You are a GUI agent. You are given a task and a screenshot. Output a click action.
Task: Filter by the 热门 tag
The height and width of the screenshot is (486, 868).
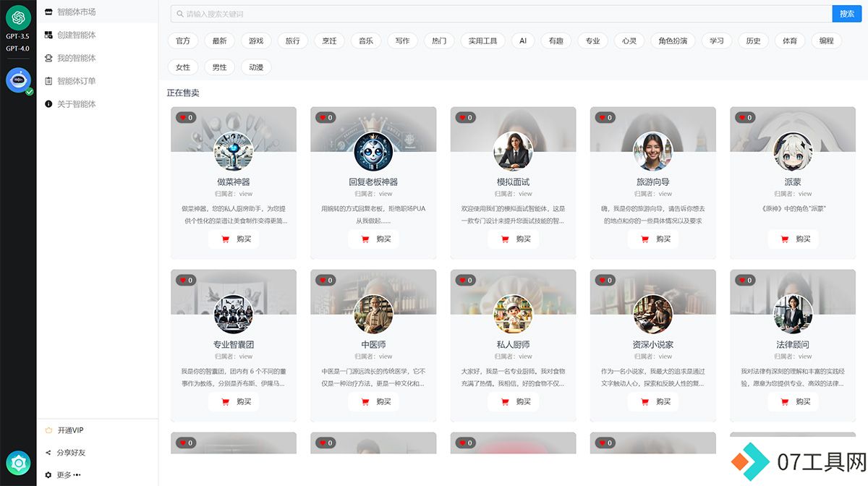[x=439, y=41]
